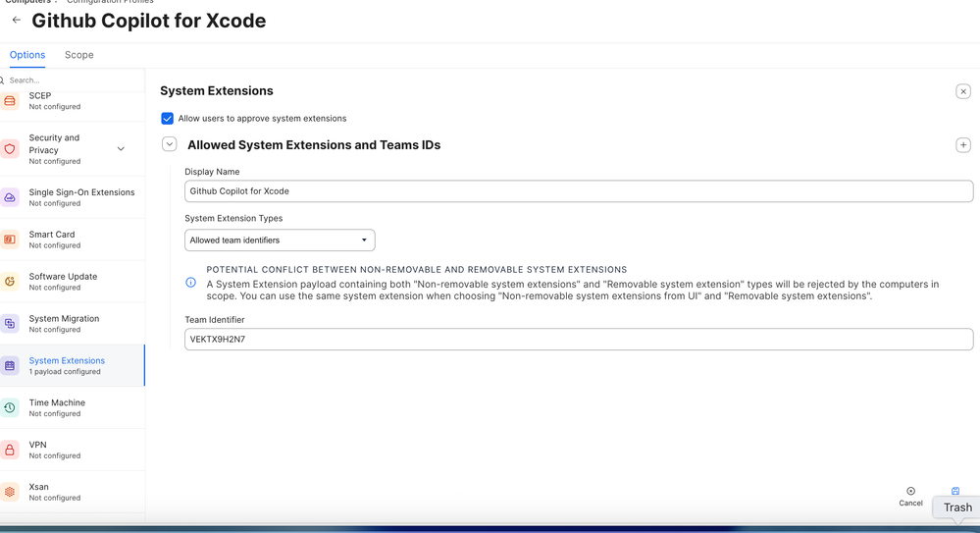
Task: Open the VPN payload entry
Action: pos(72,450)
